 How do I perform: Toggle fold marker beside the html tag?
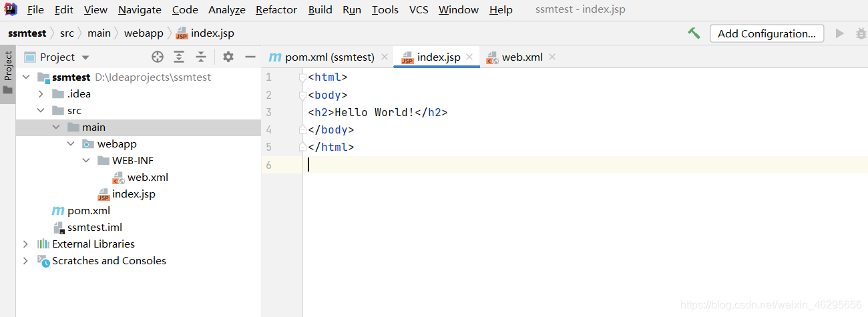[x=302, y=77]
